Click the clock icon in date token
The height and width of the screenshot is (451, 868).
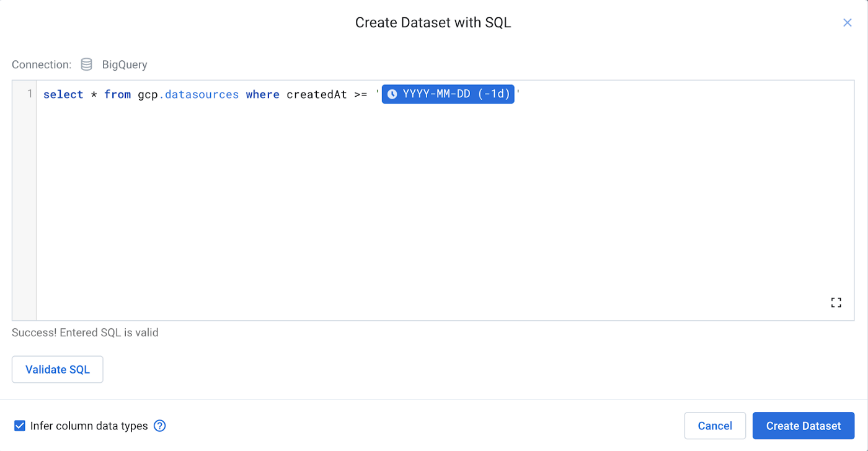tap(392, 94)
